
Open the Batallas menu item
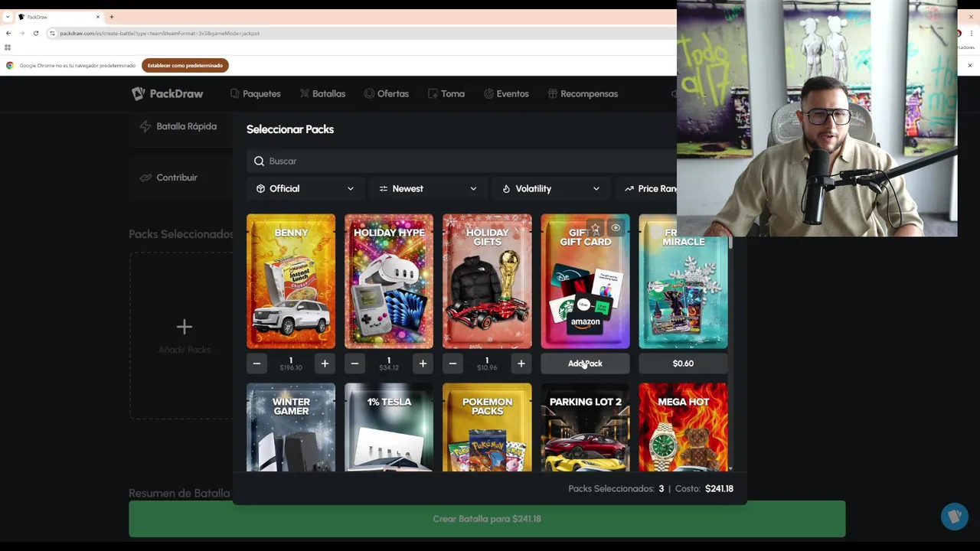coord(322,93)
